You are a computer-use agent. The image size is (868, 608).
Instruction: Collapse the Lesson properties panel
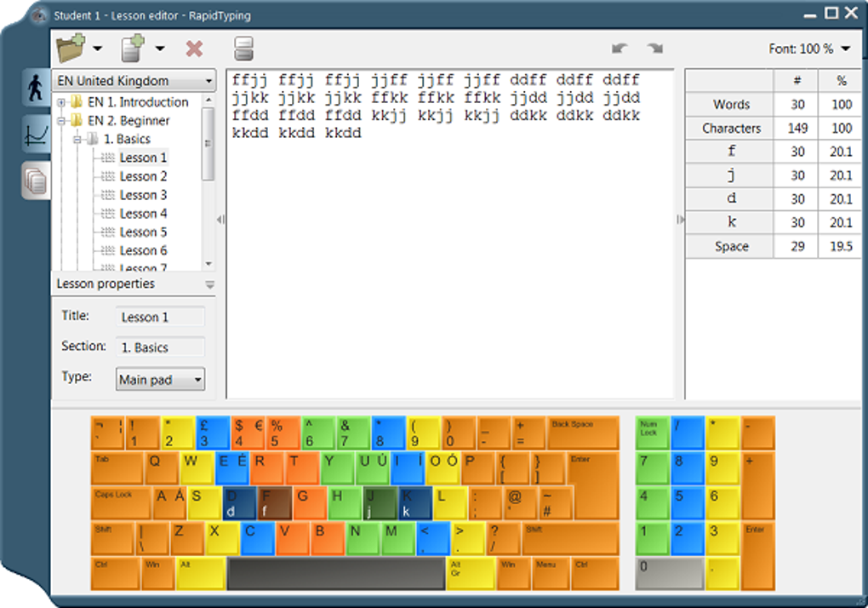pos(209,284)
